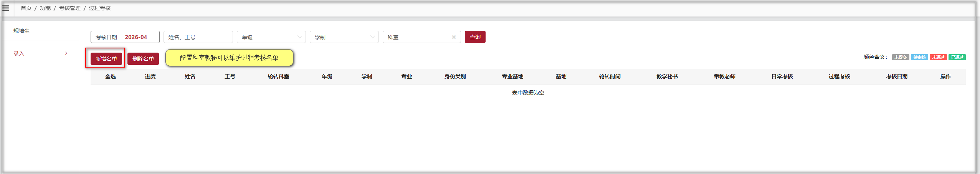Viewport: 980px width, 174px height.
Task: Focus the 姓名、工号 search field
Action: click(x=198, y=37)
